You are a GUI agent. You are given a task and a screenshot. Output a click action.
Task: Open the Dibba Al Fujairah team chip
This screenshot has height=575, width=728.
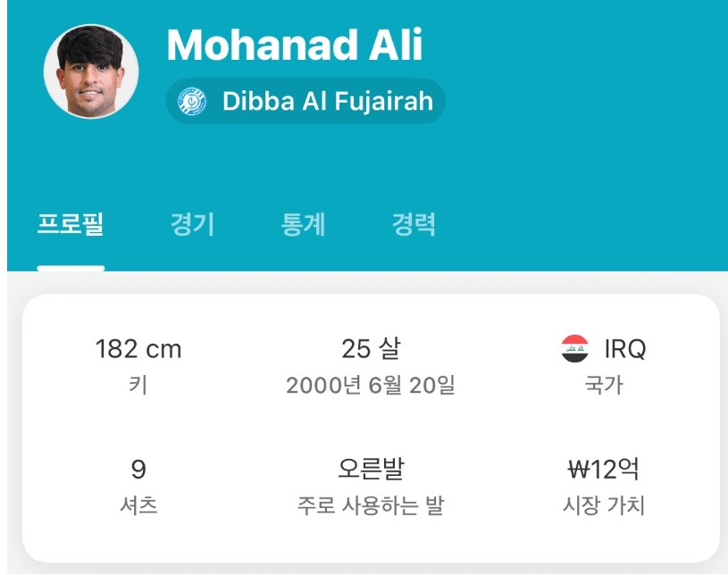click(x=305, y=101)
